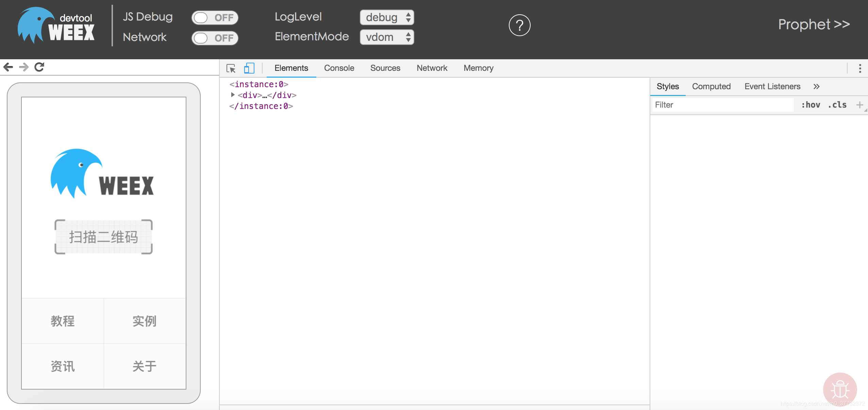868x410 pixels.
Task: Tap the 教程 tile
Action: [63, 321]
